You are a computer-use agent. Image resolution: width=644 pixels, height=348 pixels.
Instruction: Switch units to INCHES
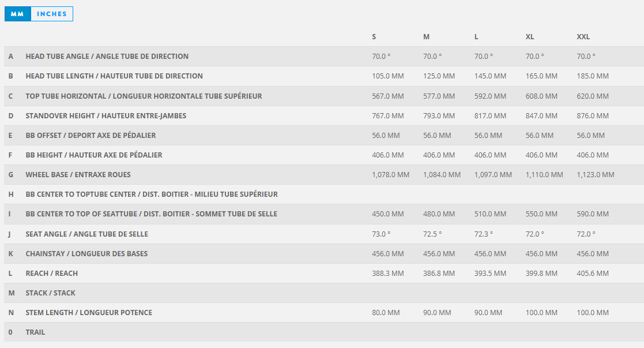coord(52,14)
